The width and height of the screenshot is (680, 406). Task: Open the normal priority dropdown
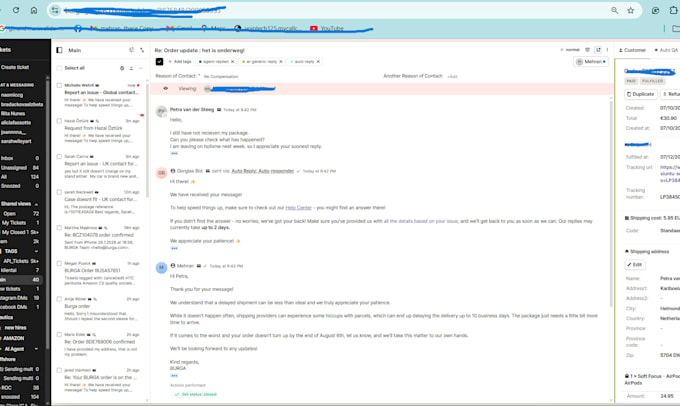[571, 50]
